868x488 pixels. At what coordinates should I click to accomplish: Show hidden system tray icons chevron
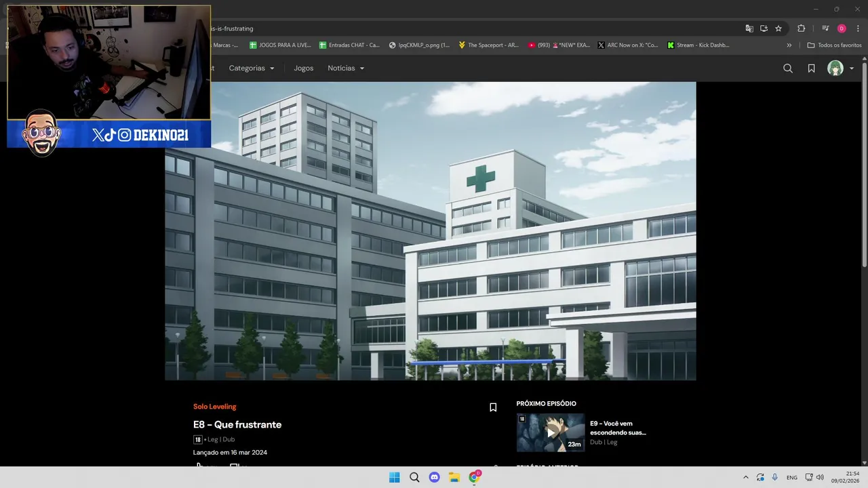pyautogui.click(x=746, y=477)
